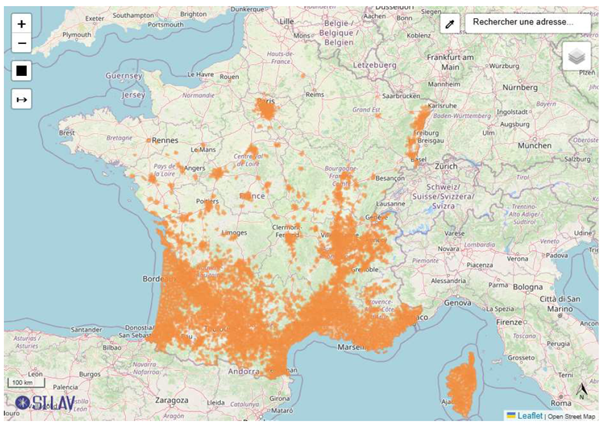Click the SILLAV logo
The width and height of the screenshot is (605, 431).
tap(46, 403)
